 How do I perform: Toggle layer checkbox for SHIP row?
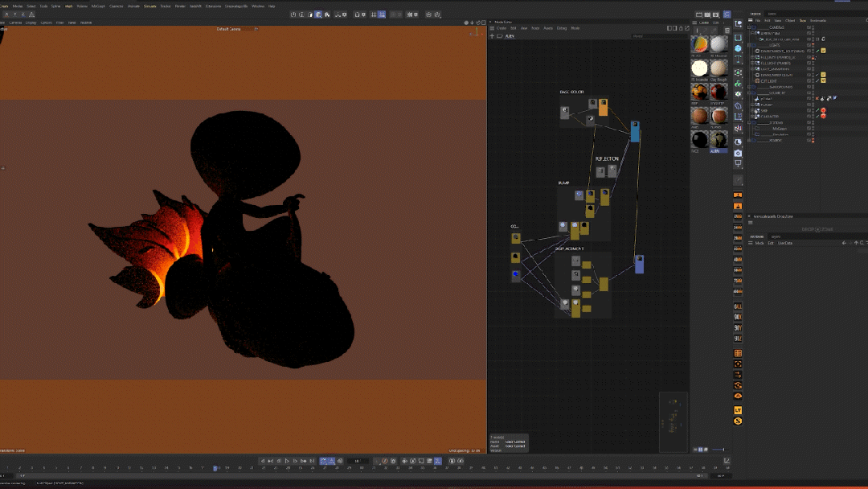(809, 111)
